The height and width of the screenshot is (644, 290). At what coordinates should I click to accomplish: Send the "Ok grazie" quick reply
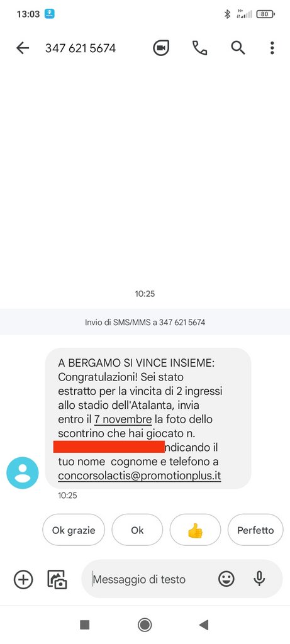[x=74, y=530]
